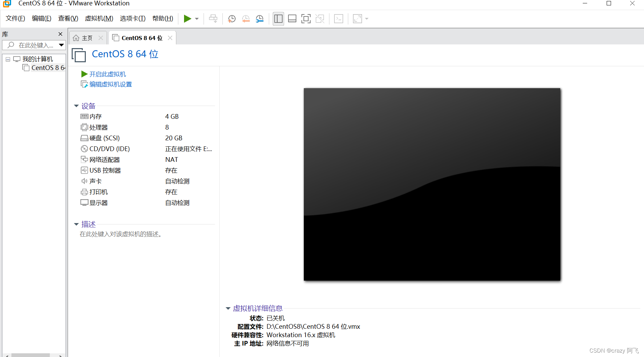Click the VM screen preview thumbnail
The image size is (644, 357).
pos(432,184)
